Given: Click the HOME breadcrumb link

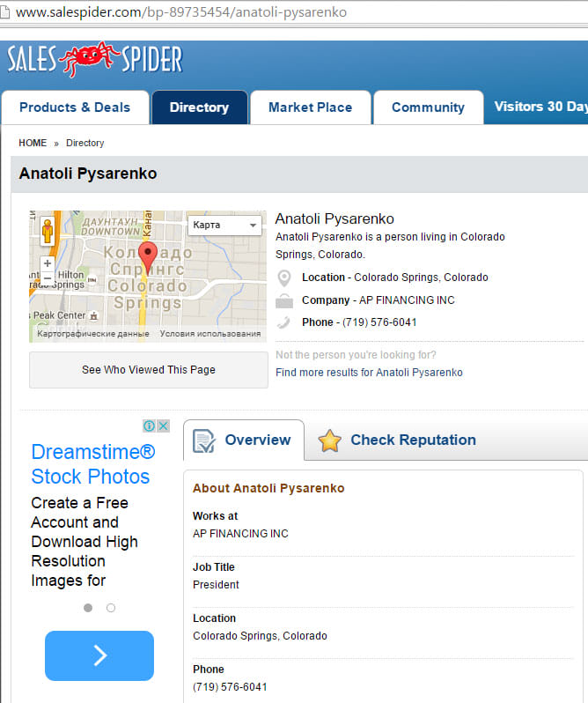Looking at the screenshot, I should [33, 143].
